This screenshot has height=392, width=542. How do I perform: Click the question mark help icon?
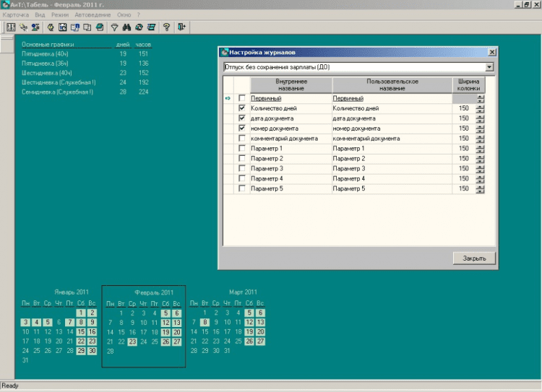166,27
